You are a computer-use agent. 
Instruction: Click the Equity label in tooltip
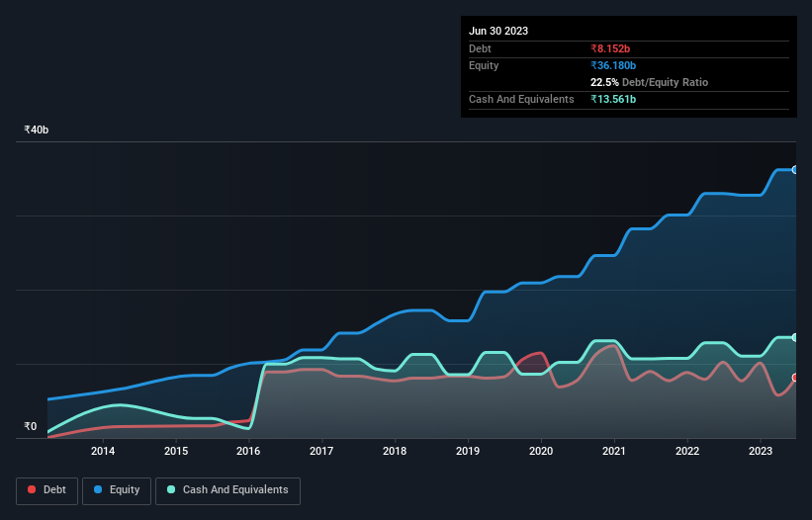pos(484,65)
